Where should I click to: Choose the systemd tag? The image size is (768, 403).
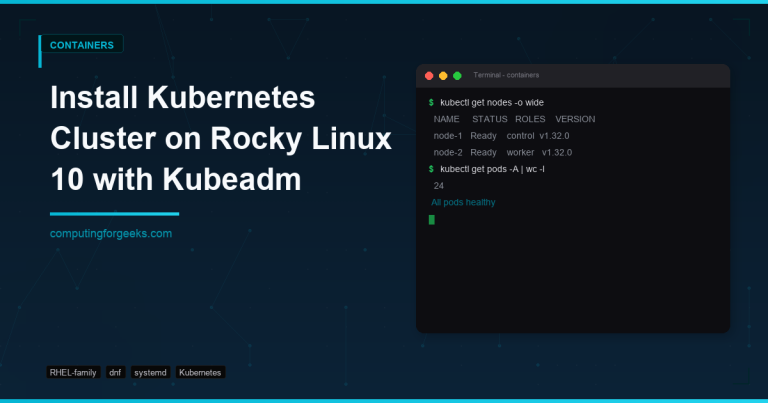click(x=150, y=372)
